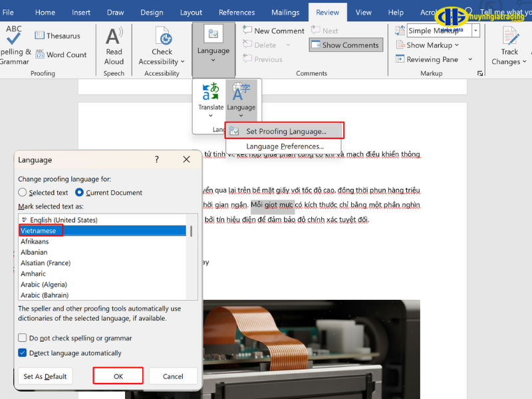Enable the Do not check spelling or grammar checkbox
The width and height of the screenshot is (532, 399).
[x=22, y=338]
